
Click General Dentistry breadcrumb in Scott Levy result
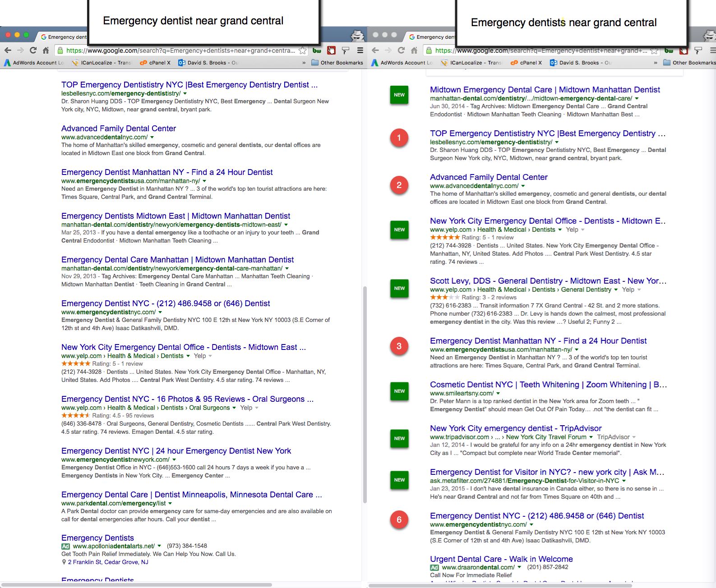click(586, 289)
